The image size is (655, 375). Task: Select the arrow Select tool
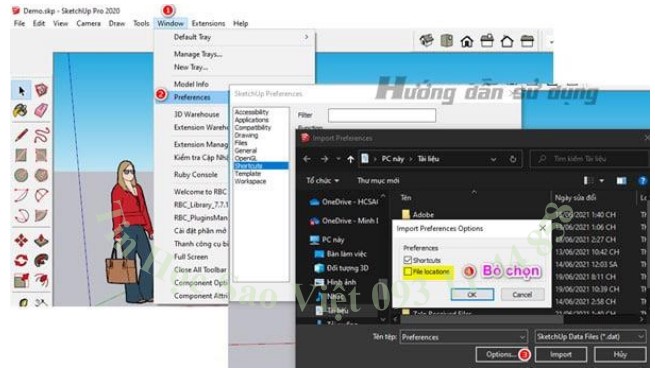[21, 91]
